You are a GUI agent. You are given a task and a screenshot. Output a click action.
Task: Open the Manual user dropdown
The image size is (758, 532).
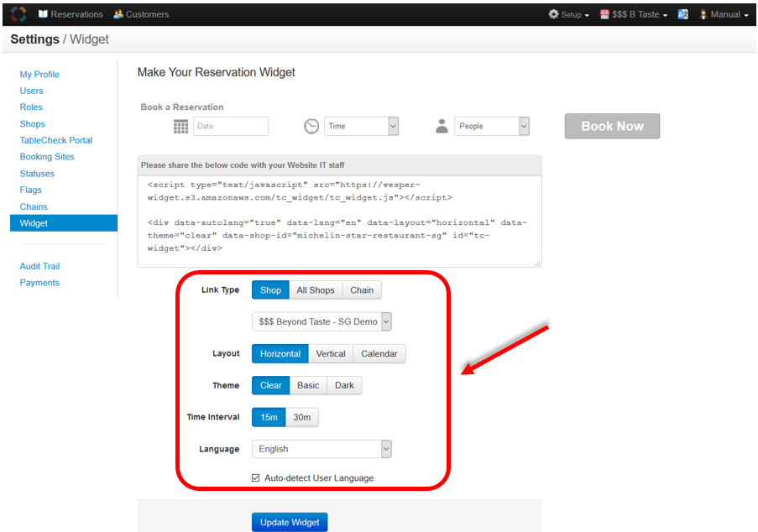(x=724, y=14)
